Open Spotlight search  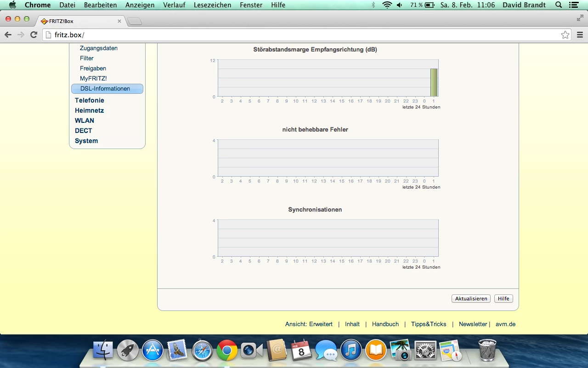559,5
